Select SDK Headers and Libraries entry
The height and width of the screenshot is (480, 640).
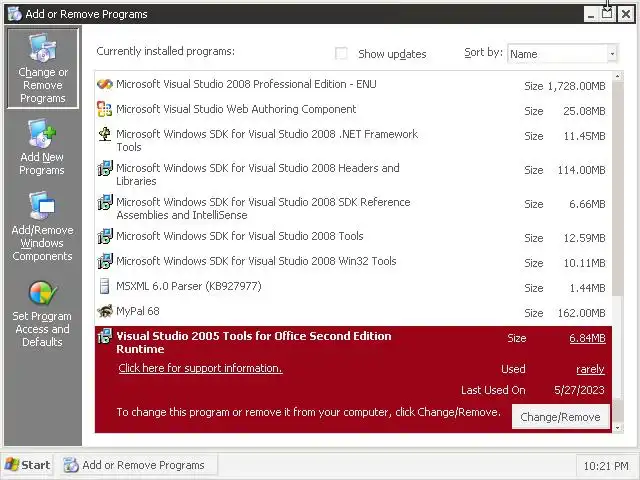click(353, 174)
